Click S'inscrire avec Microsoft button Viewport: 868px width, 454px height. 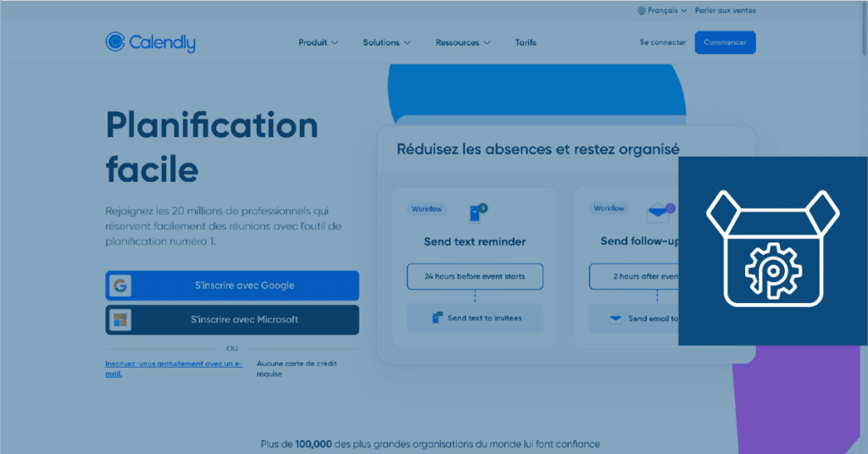click(232, 319)
